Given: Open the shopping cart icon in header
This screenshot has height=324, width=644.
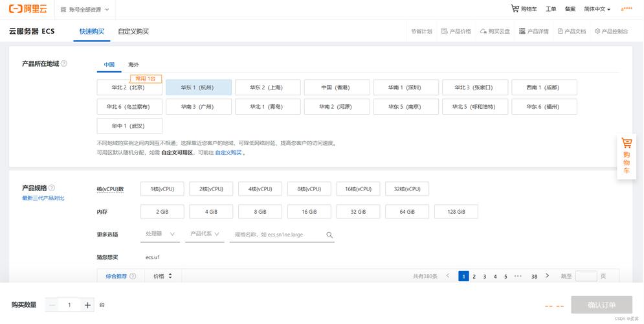Looking at the screenshot, I should (x=515, y=8).
